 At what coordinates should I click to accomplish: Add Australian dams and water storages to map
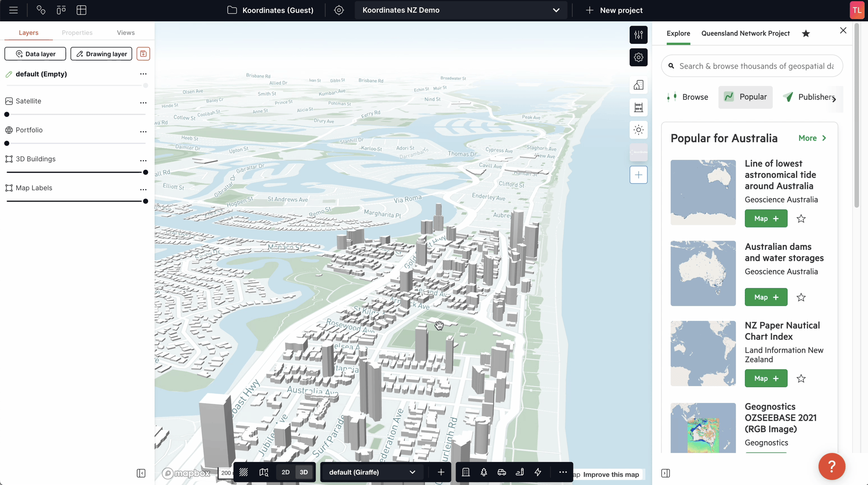tap(766, 297)
